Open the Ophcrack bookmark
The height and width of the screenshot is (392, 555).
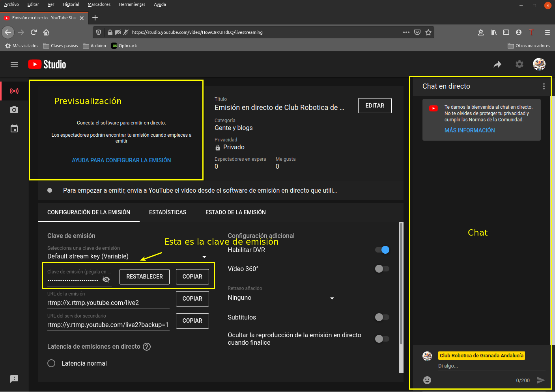[124, 46]
